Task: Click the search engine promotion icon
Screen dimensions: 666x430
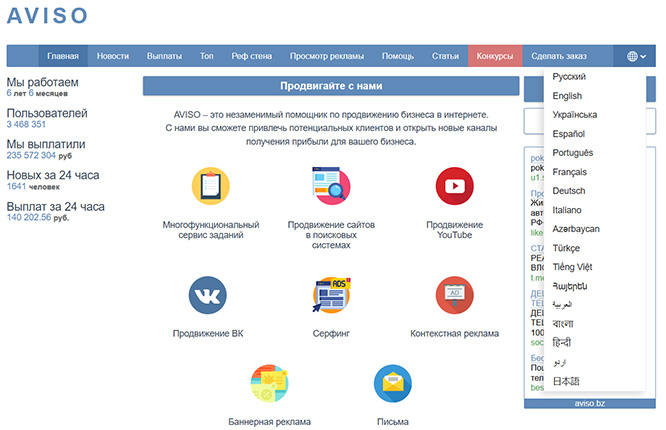Action: [x=331, y=187]
